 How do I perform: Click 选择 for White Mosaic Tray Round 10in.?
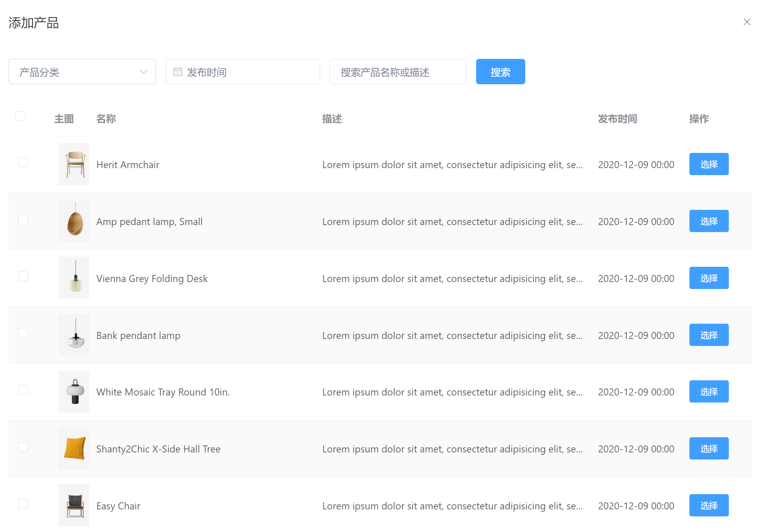click(709, 392)
